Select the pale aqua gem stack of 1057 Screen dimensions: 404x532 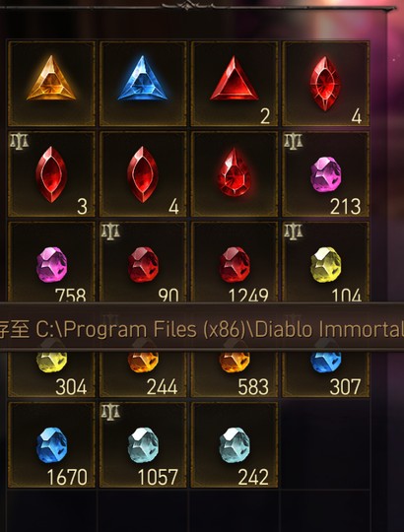click(143, 444)
